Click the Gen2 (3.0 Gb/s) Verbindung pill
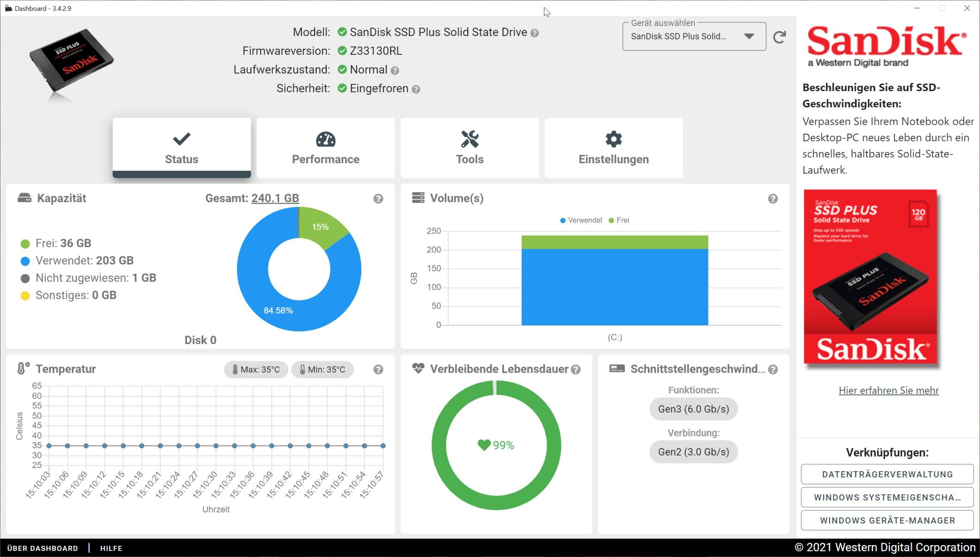This screenshot has height=557, width=980. tap(693, 452)
